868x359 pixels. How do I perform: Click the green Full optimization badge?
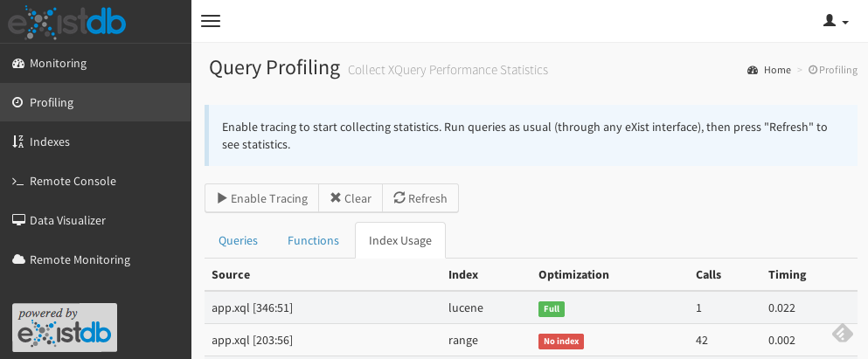click(552, 308)
